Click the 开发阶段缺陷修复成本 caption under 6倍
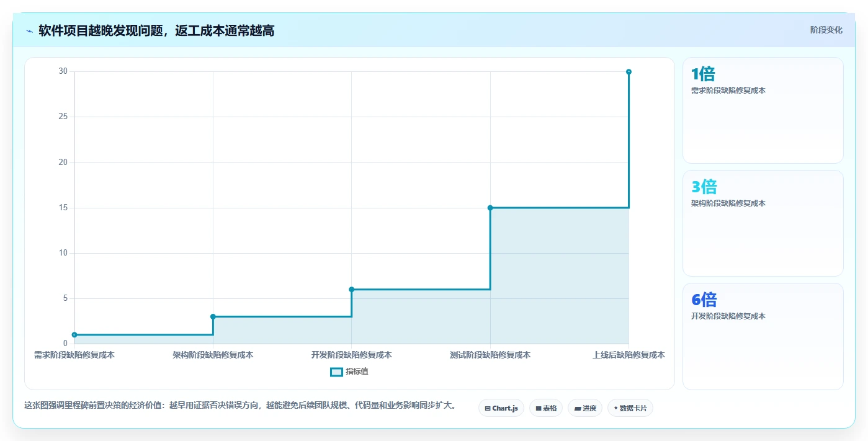Image resolution: width=868 pixels, height=441 pixels. click(728, 316)
